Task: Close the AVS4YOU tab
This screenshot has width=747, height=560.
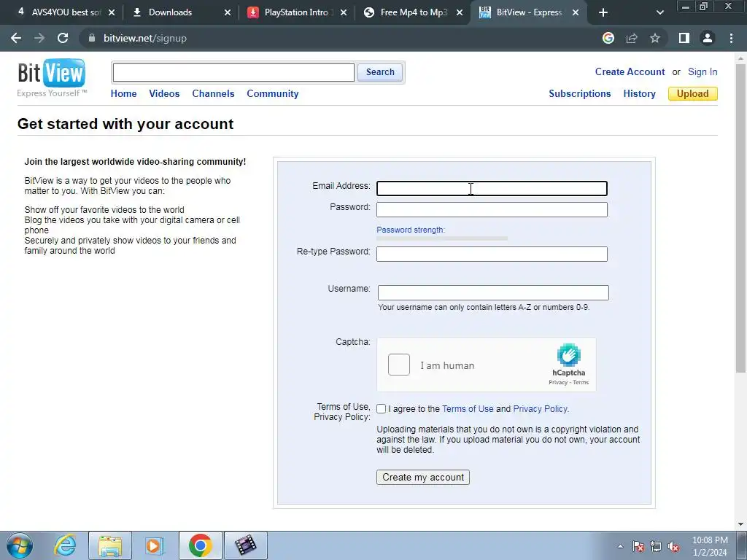Action: (x=112, y=12)
